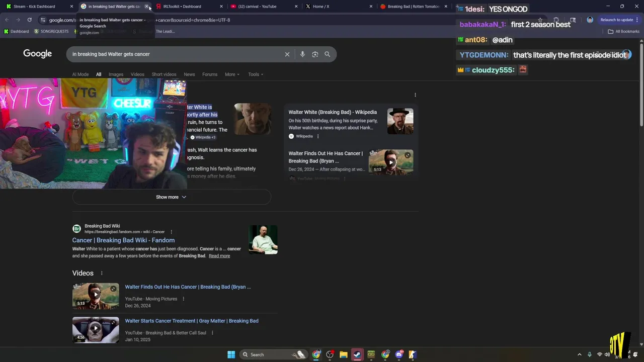Open All Bookmarks folder
The image size is (644, 362).
pyautogui.click(x=624, y=31)
